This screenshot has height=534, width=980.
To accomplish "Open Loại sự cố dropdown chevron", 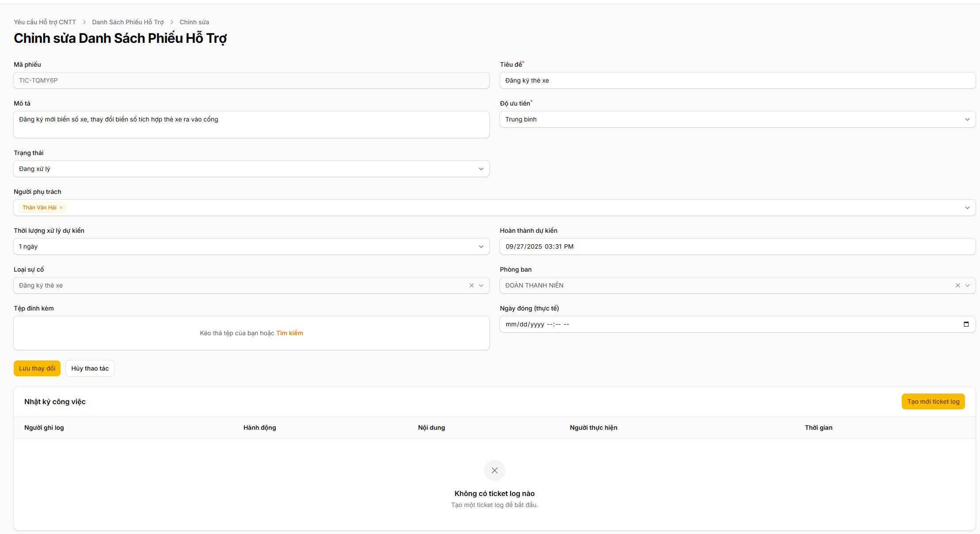I will 481,285.
